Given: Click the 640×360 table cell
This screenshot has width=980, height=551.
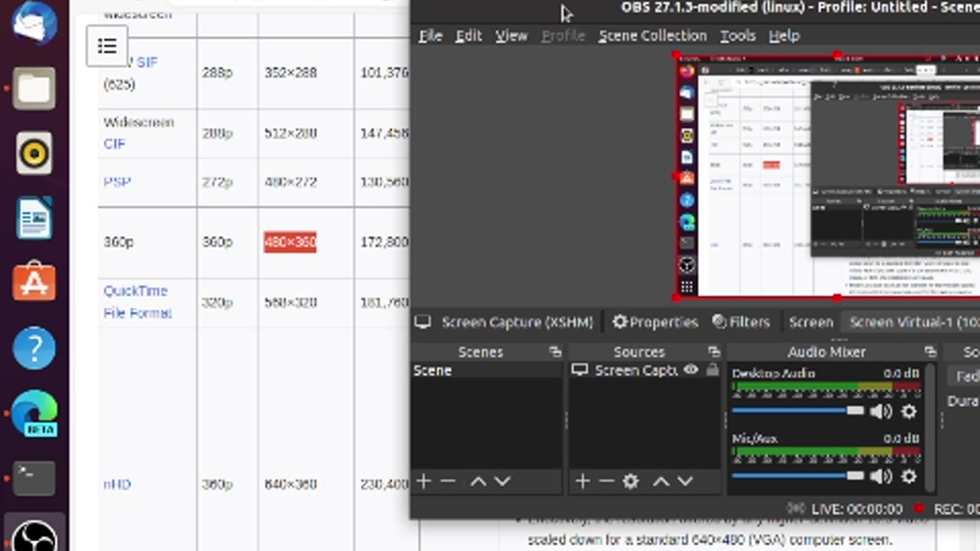Looking at the screenshot, I should 290,484.
